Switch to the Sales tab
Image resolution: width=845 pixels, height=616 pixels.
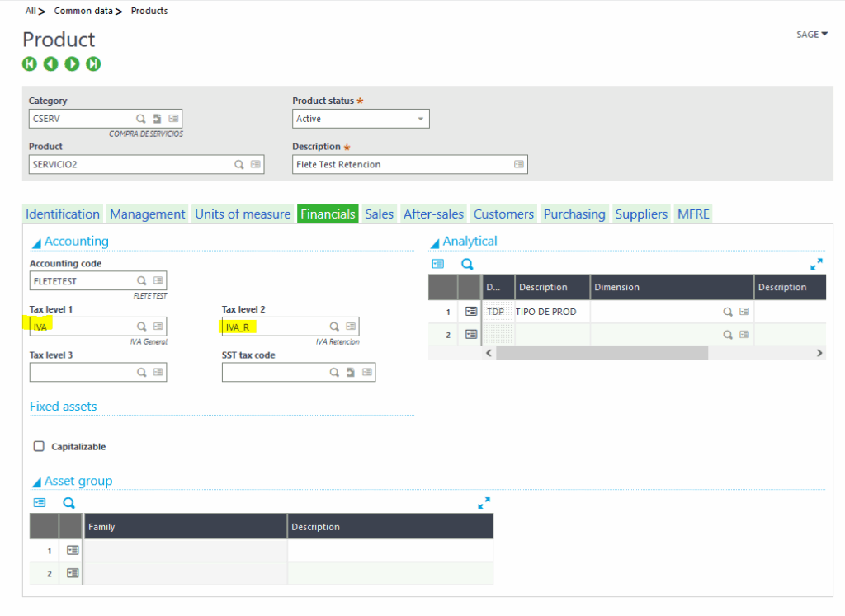[379, 214]
